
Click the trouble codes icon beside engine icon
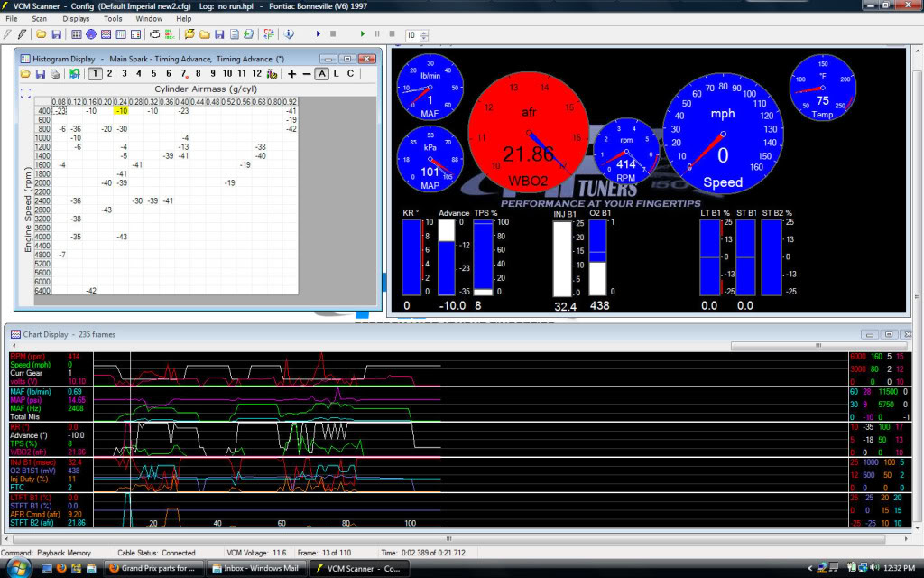pos(169,34)
